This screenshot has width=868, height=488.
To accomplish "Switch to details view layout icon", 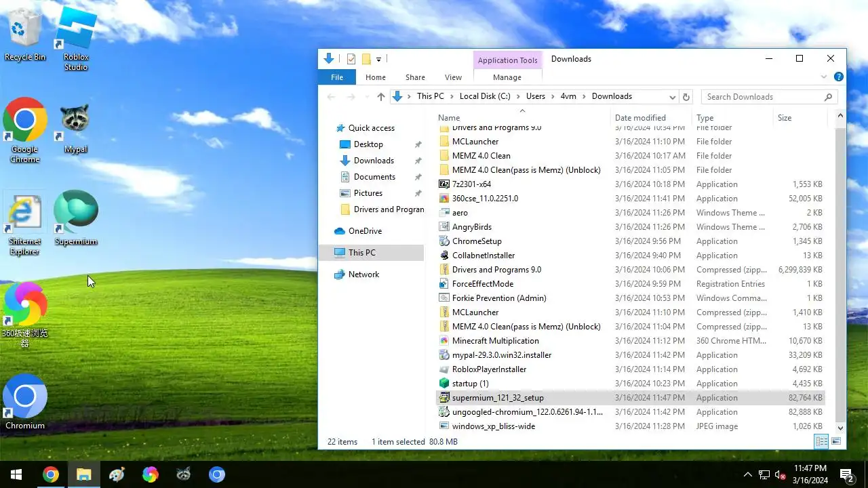I will (x=821, y=442).
